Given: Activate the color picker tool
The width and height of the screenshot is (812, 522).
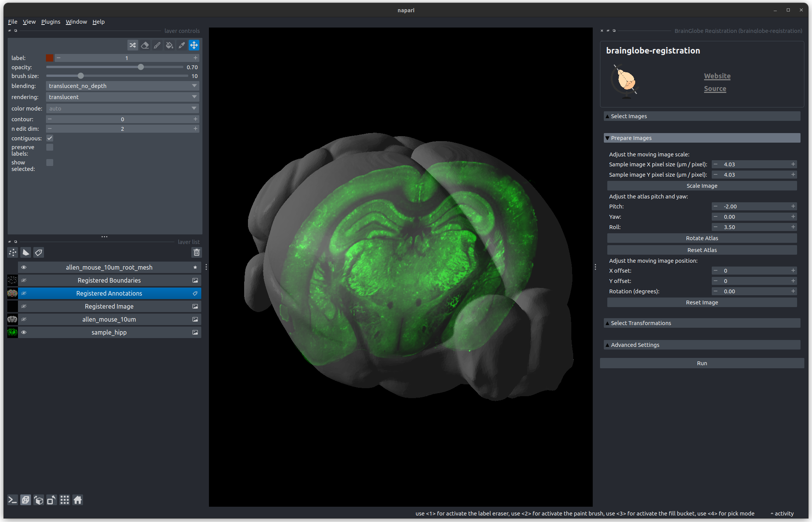Looking at the screenshot, I should click(x=182, y=45).
